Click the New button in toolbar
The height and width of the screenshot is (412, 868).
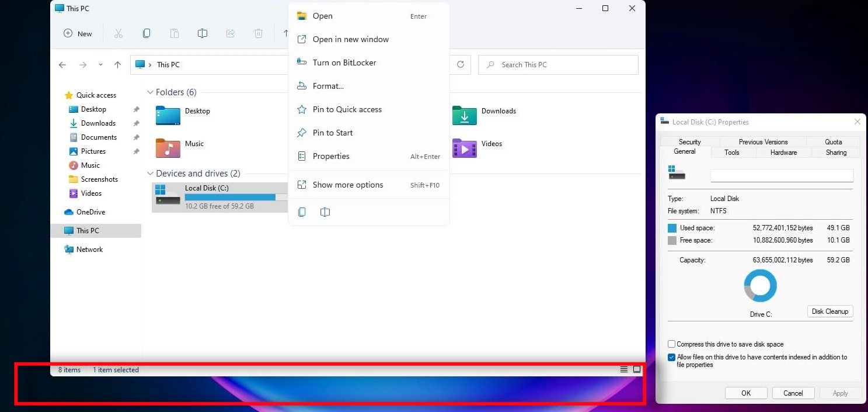click(x=78, y=33)
